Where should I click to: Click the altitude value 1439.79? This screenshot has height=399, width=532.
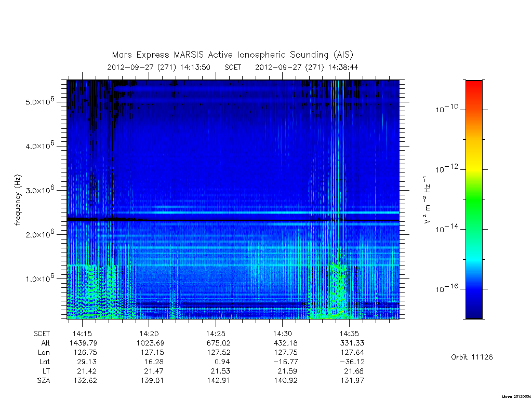click(x=84, y=343)
